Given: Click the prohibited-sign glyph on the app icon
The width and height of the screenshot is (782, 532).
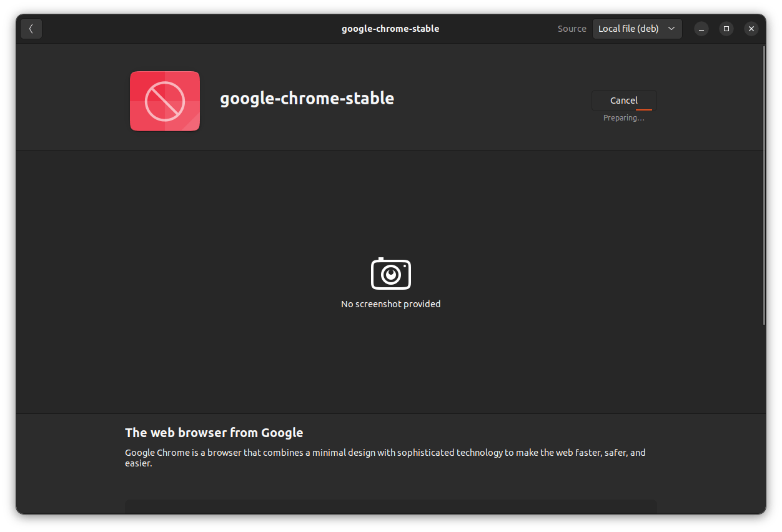Looking at the screenshot, I should [164, 101].
